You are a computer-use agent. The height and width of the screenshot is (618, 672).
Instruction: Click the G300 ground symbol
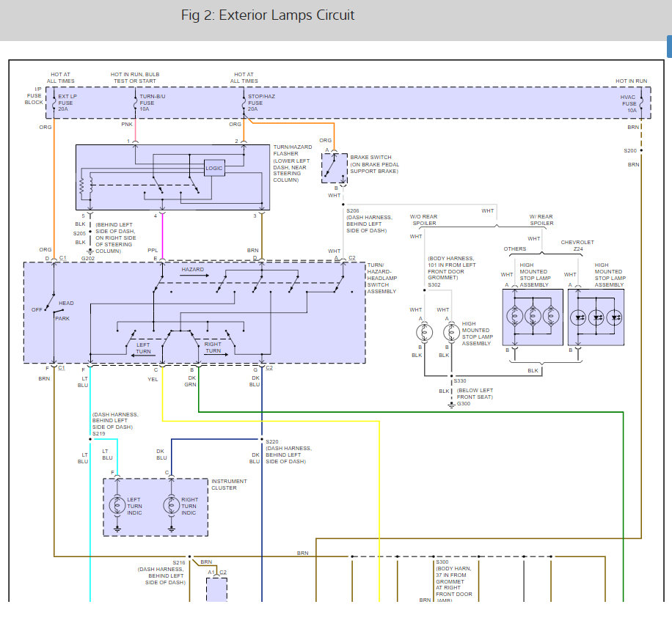[x=451, y=404]
